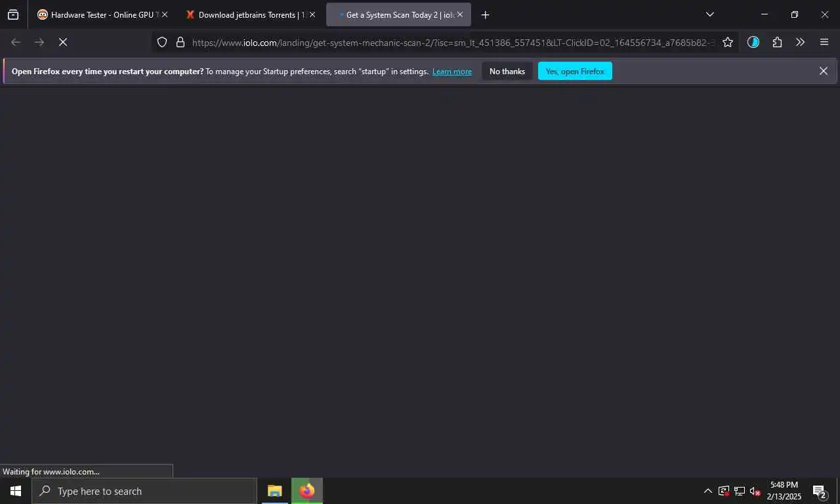
Task: Open the Extensions puzzle menu
Action: [x=777, y=42]
